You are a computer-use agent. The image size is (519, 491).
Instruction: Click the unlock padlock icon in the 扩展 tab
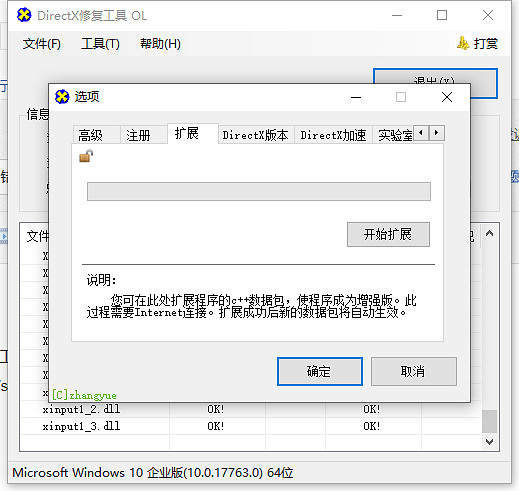[x=86, y=156]
